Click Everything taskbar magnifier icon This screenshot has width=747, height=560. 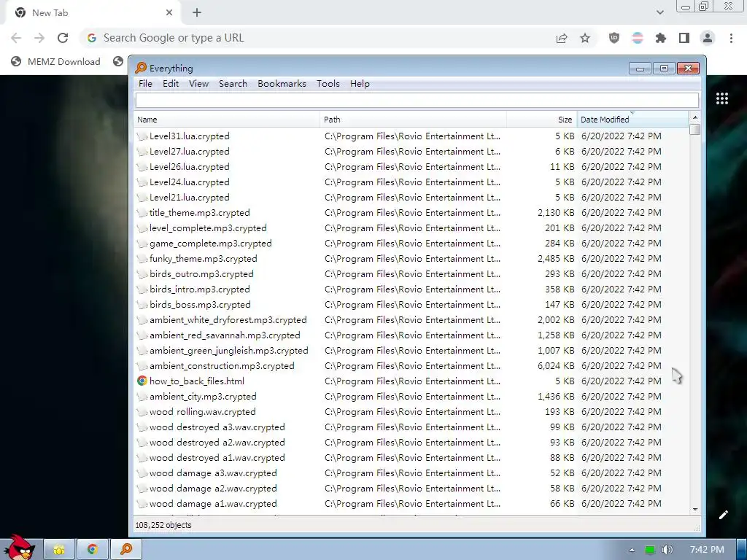126,550
